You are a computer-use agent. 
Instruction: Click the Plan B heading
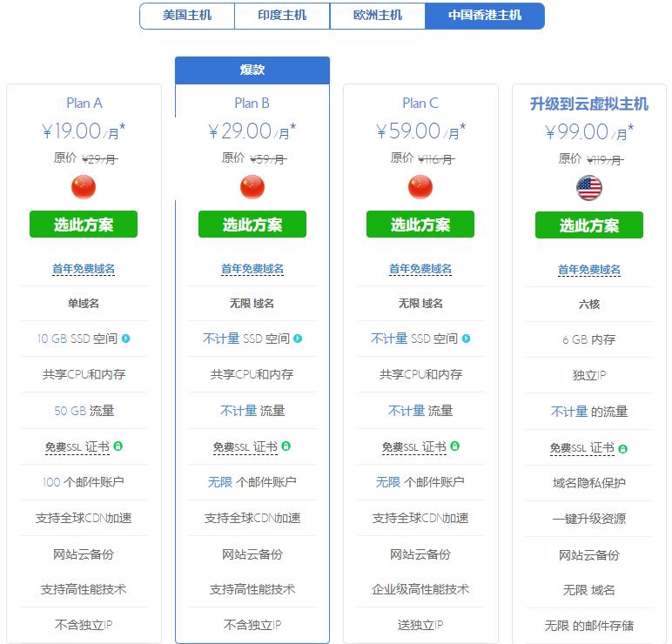point(252,103)
